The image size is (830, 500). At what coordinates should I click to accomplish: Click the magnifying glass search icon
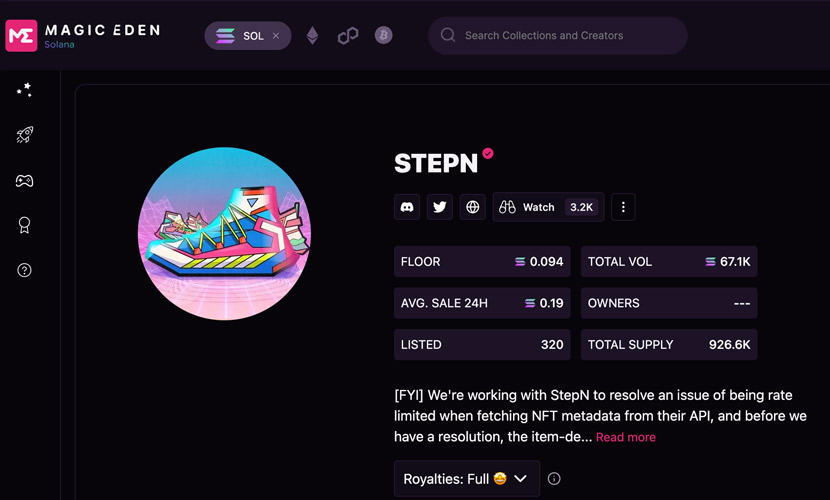click(448, 35)
